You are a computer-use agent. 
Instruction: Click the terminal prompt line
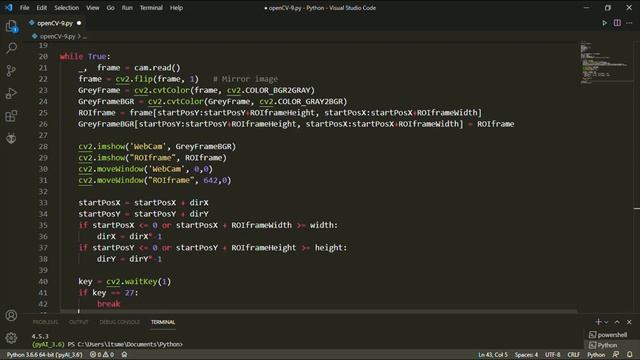[107, 344]
